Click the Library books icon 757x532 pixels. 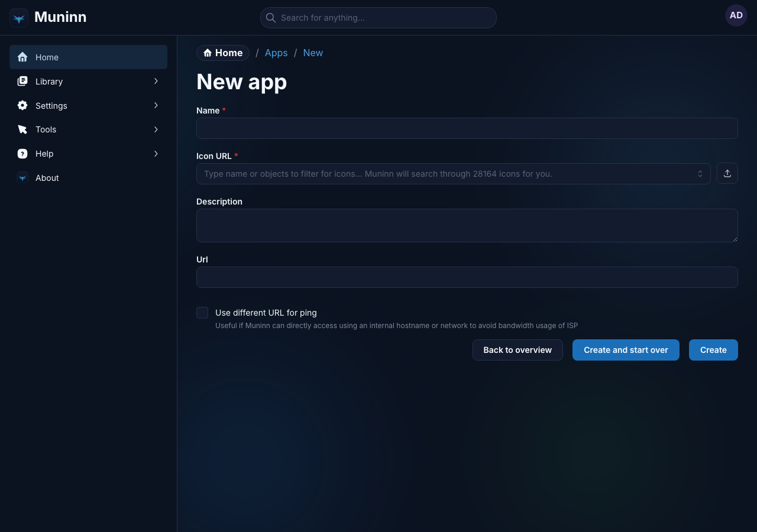[22, 82]
